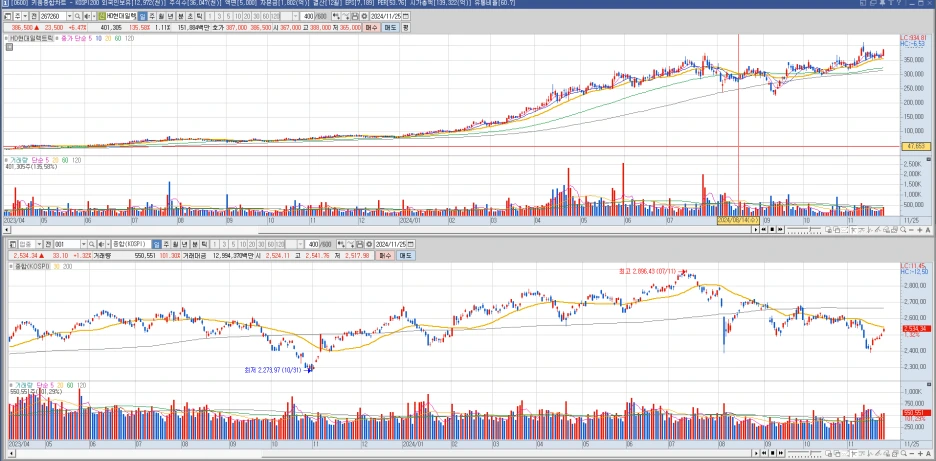Click the speaker icon in lower chart toolbar
Image resolution: width=936 pixels, height=461 pixels.
(101, 244)
